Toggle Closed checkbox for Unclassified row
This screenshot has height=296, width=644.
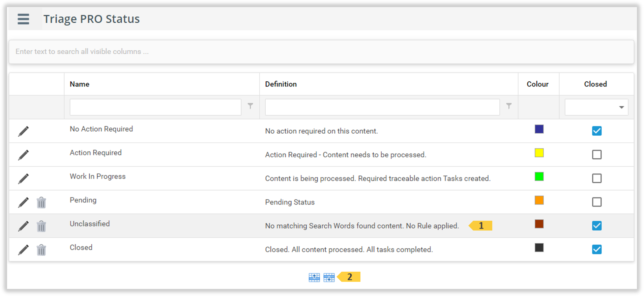596,226
